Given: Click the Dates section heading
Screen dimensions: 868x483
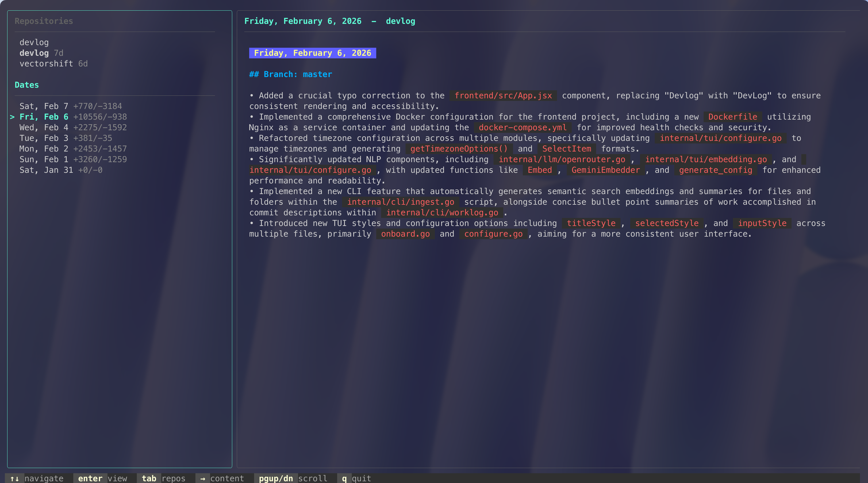Looking at the screenshot, I should tap(27, 85).
